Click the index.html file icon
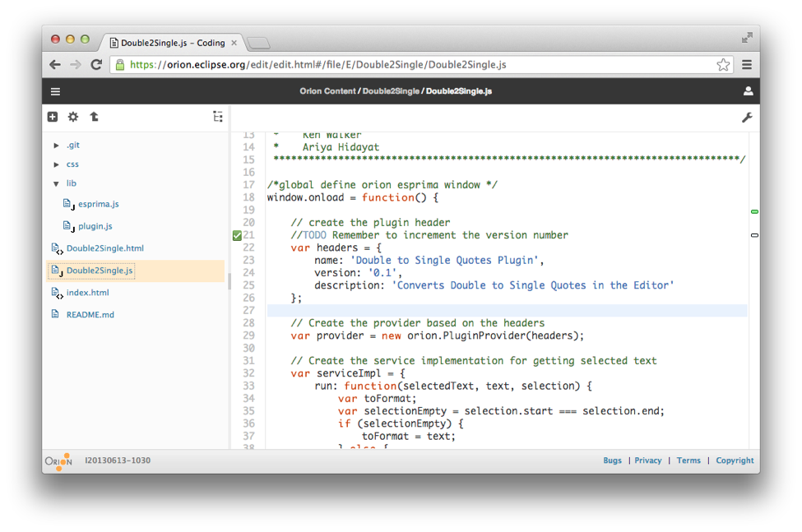The image size is (802, 532). [57, 293]
